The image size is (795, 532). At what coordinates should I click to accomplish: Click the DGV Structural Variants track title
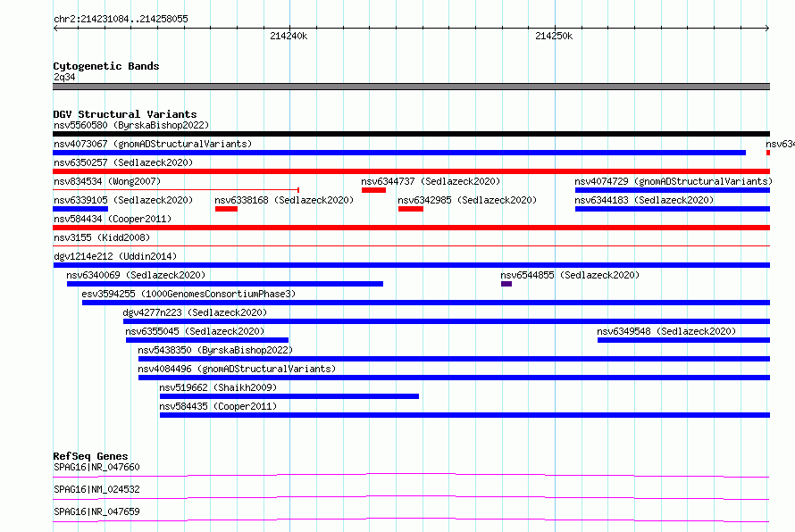(125, 114)
